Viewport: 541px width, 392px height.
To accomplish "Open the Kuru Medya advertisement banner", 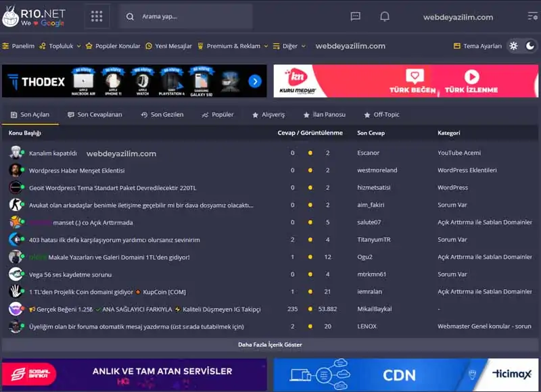I will (x=406, y=81).
